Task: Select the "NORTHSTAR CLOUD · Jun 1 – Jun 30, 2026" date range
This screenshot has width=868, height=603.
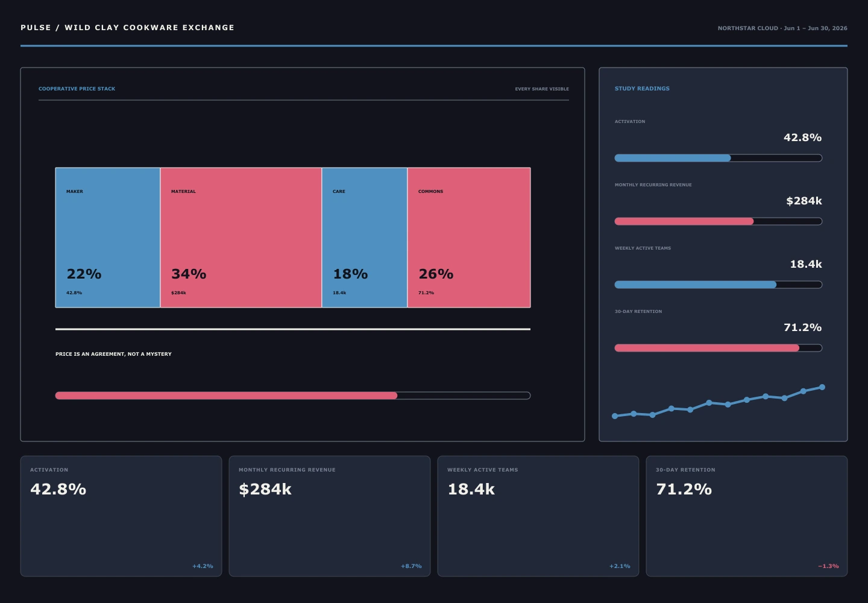Action: click(x=782, y=28)
